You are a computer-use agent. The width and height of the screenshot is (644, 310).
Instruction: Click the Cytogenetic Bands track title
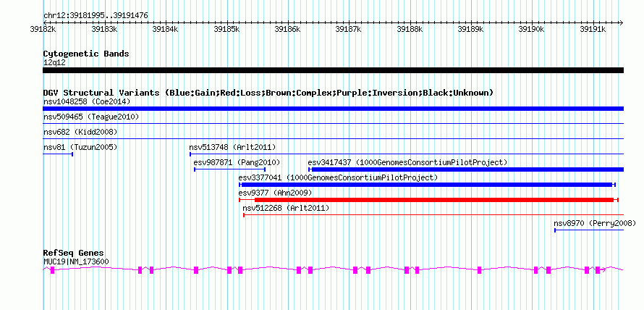click(86, 54)
